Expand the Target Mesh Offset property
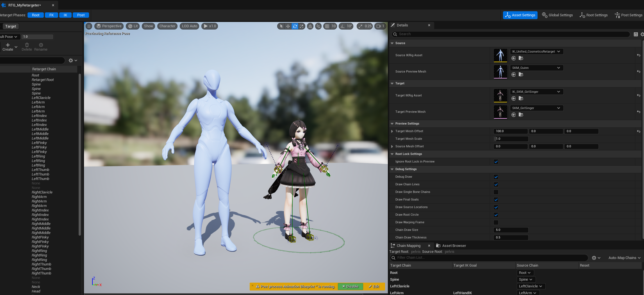 click(392, 131)
